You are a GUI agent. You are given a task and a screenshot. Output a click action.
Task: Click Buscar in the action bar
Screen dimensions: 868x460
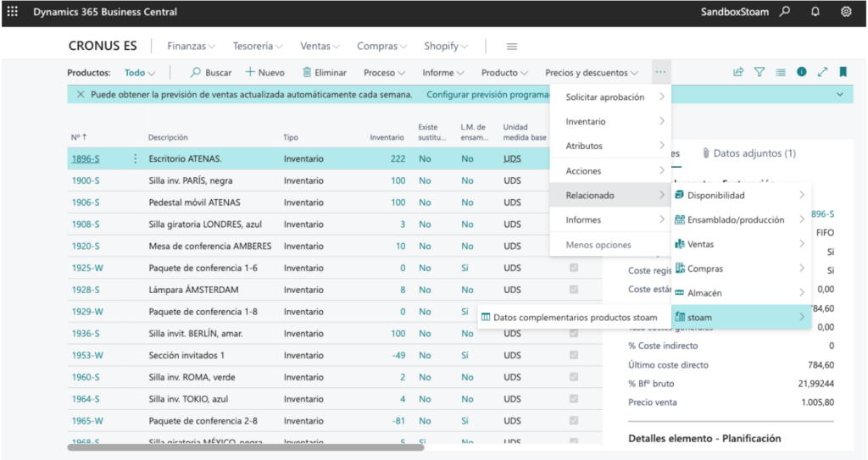point(211,73)
